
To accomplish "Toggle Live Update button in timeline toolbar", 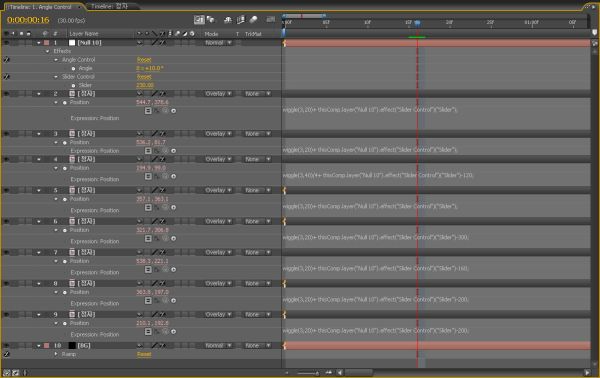I will coord(199,20).
